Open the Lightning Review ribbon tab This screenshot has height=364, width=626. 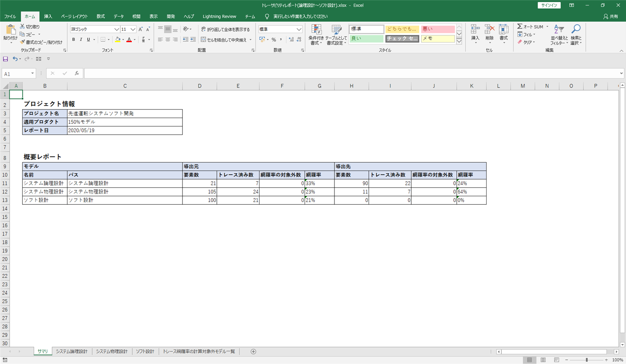219,16
